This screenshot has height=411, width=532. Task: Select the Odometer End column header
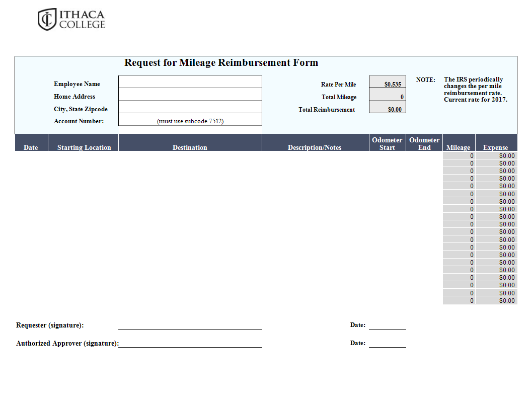coord(424,143)
